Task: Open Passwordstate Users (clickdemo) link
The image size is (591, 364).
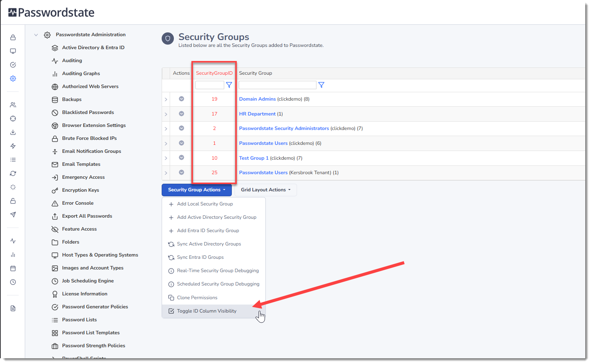Action: point(263,143)
